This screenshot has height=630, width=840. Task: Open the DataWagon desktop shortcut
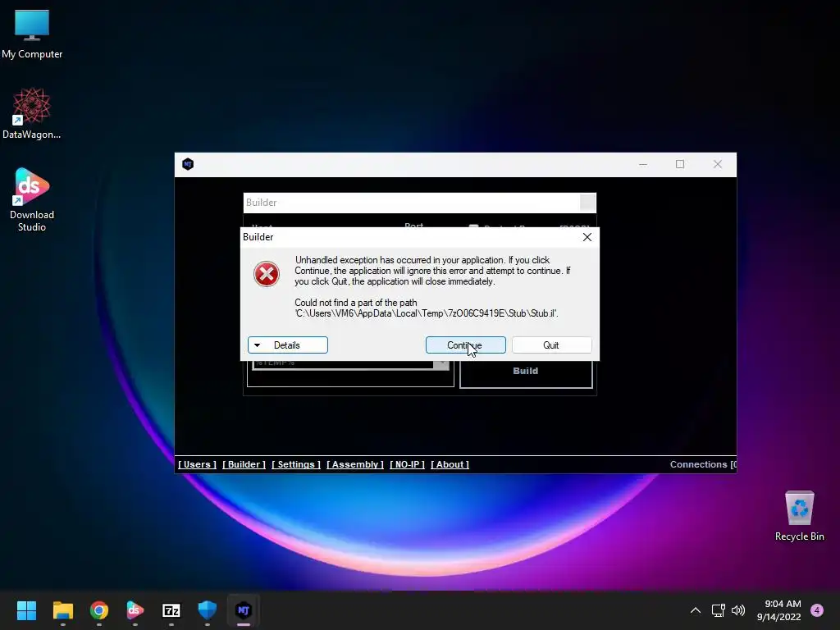[x=32, y=113]
